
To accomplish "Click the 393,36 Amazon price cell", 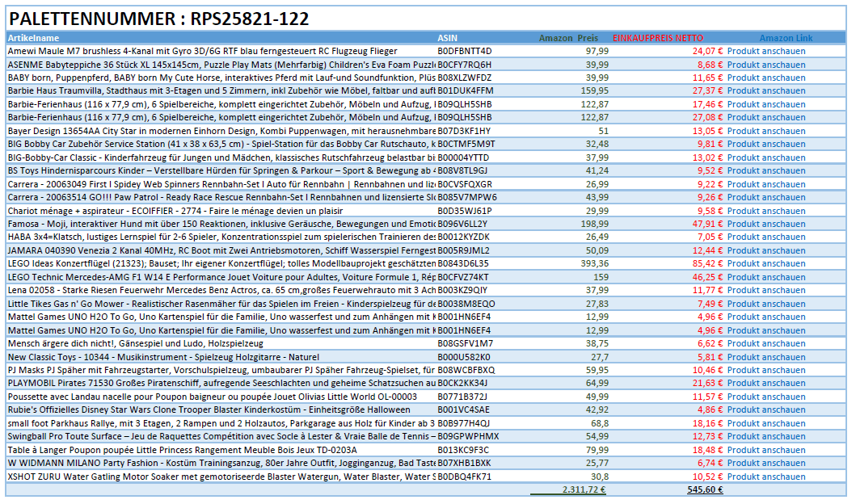I will tap(594, 263).
